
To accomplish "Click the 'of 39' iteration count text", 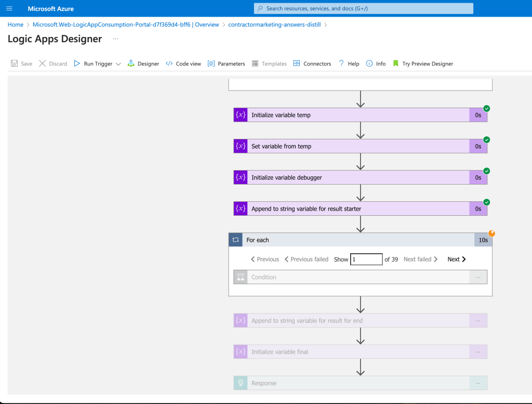I will [x=391, y=259].
